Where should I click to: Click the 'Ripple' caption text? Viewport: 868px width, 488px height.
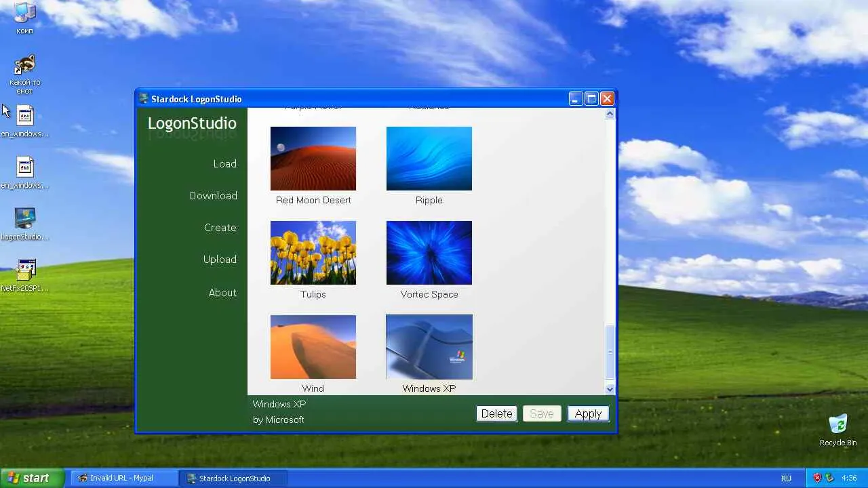point(429,200)
